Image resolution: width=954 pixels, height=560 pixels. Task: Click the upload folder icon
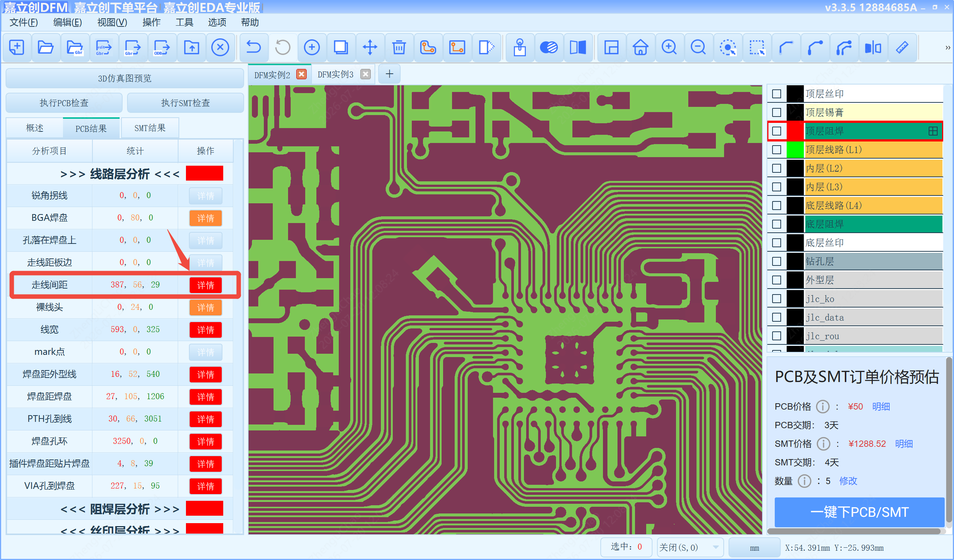click(192, 48)
